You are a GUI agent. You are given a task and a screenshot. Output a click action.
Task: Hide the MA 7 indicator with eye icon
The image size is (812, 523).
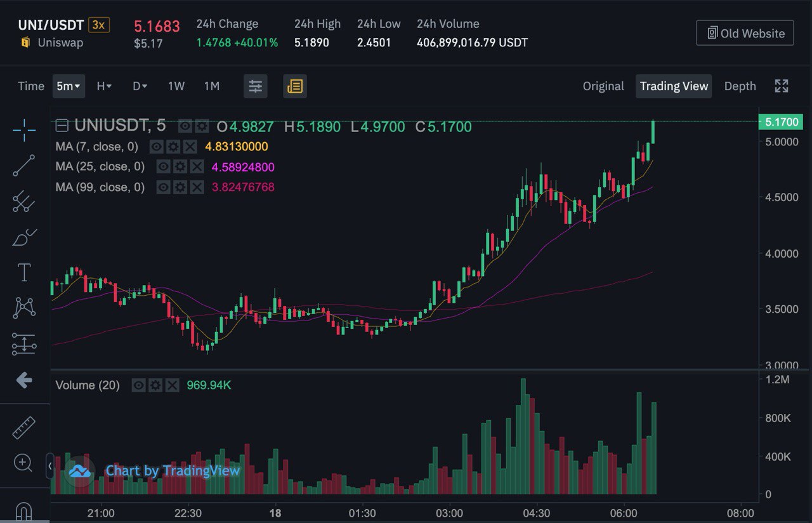(x=156, y=147)
